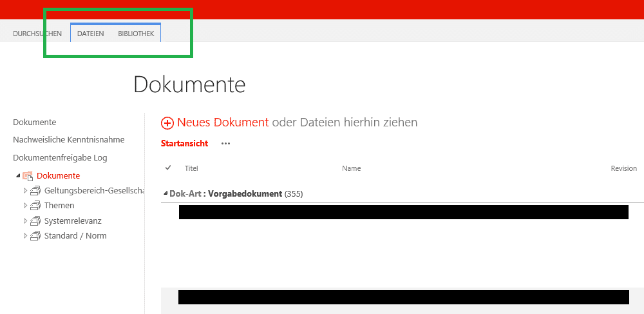
Task: Click the Geltungsbereich-Gesellschaft stack icon
Action: pyautogui.click(x=36, y=191)
